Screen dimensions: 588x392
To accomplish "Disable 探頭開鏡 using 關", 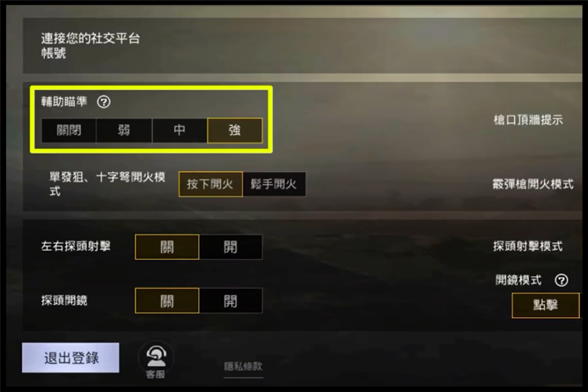I will point(167,300).
